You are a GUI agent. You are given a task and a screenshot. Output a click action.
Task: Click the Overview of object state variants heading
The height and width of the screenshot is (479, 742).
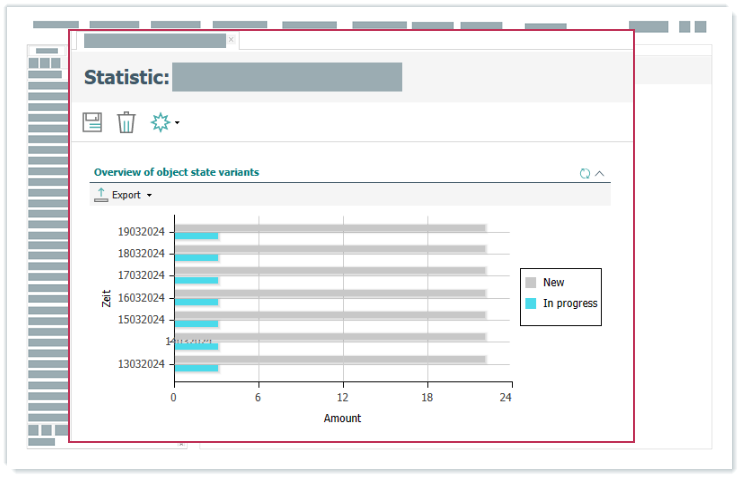pos(177,172)
